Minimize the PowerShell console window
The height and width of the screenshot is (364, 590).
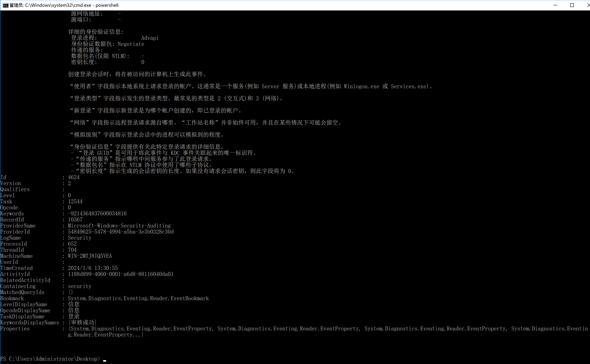point(555,5)
